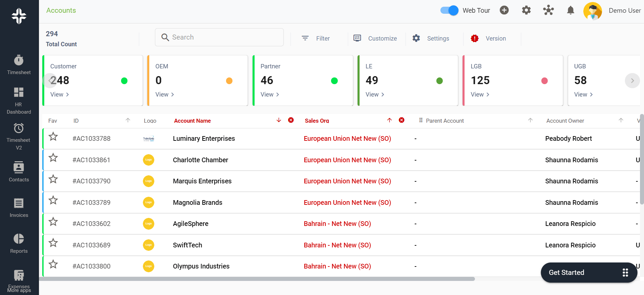Open the Filter menu
The width and height of the screenshot is (644, 295).
coord(316,38)
